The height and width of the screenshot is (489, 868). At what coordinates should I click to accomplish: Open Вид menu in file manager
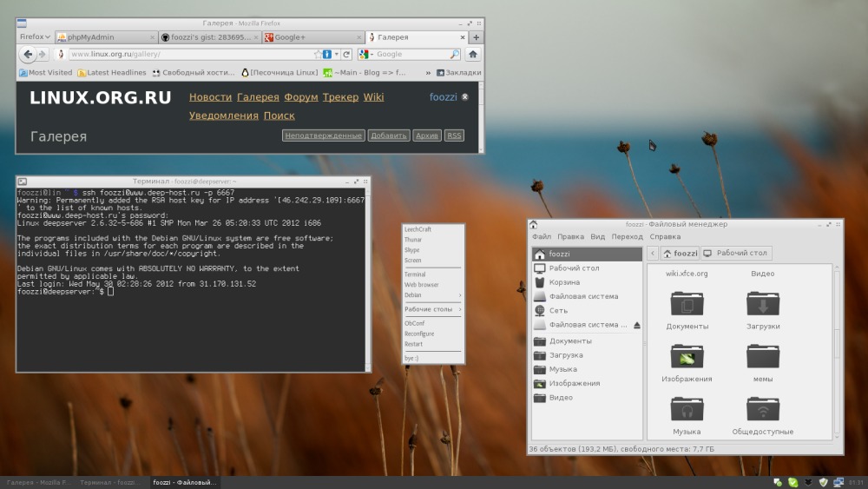coord(598,236)
